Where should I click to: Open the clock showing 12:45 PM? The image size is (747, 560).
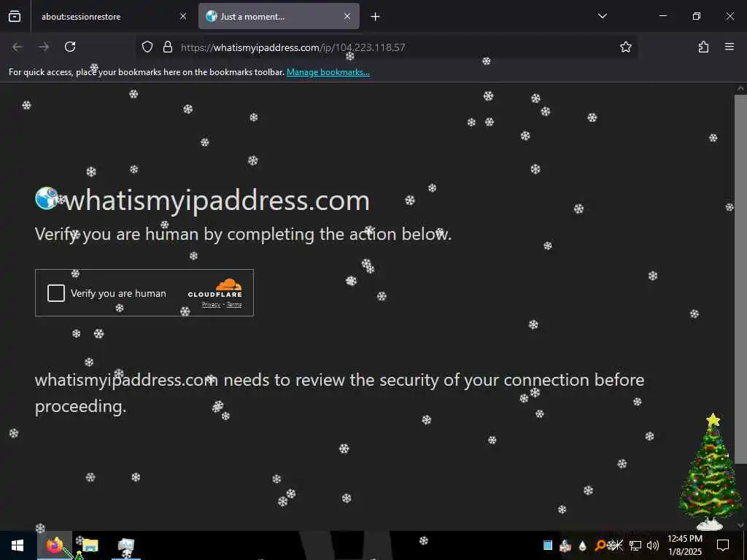tap(684, 545)
